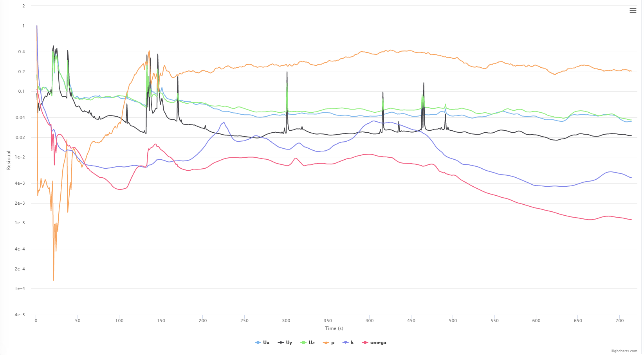This screenshot has width=644, height=355.
Task: Toggle the omega series legend label
Action: 378,342
